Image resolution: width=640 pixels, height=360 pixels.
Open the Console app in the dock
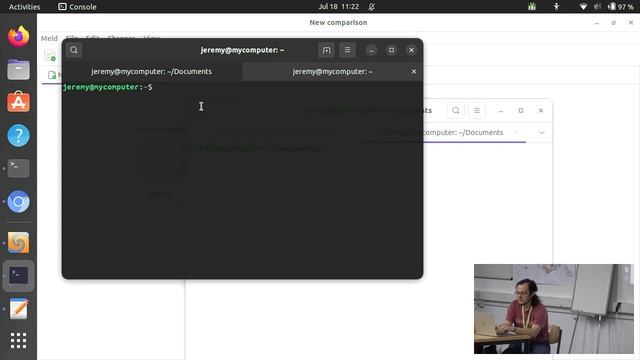(x=18, y=276)
